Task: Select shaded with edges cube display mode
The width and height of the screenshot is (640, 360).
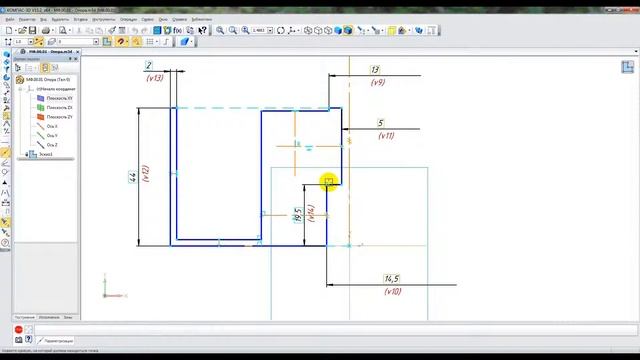Action: [x=348, y=30]
